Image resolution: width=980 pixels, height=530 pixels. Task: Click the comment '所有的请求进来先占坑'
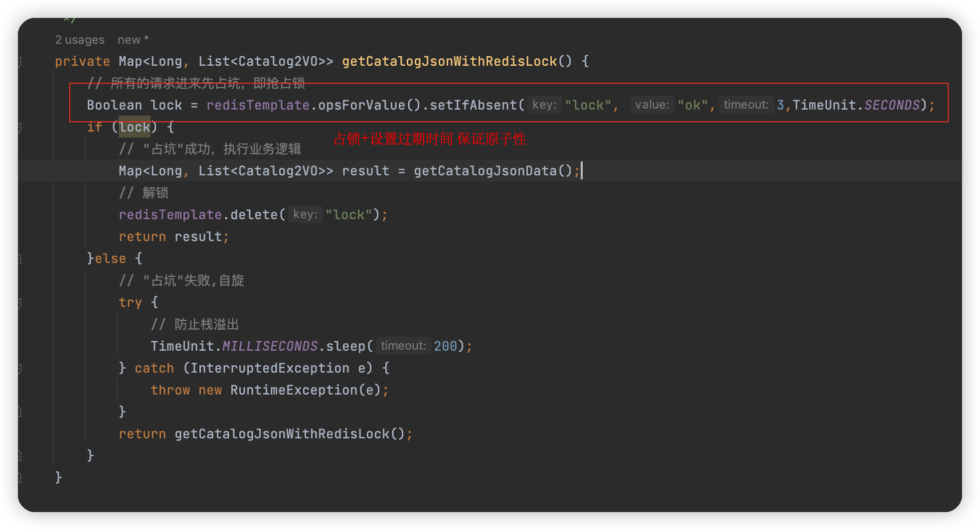coord(175,83)
